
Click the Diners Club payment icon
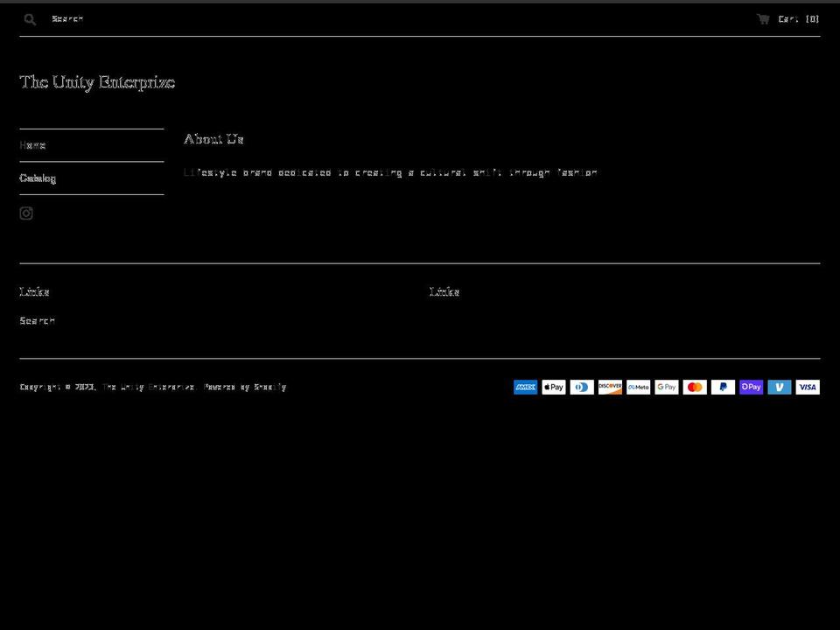coord(582,387)
